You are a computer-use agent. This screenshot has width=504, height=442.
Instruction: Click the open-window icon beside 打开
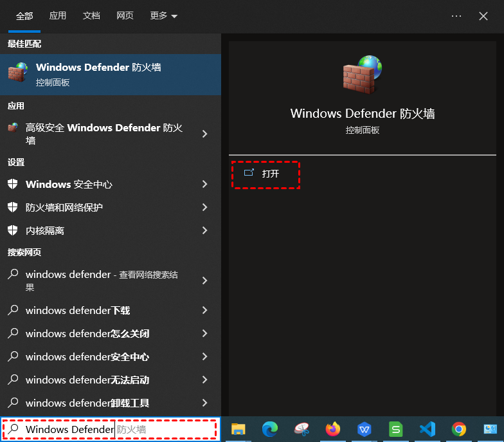[x=249, y=172]
